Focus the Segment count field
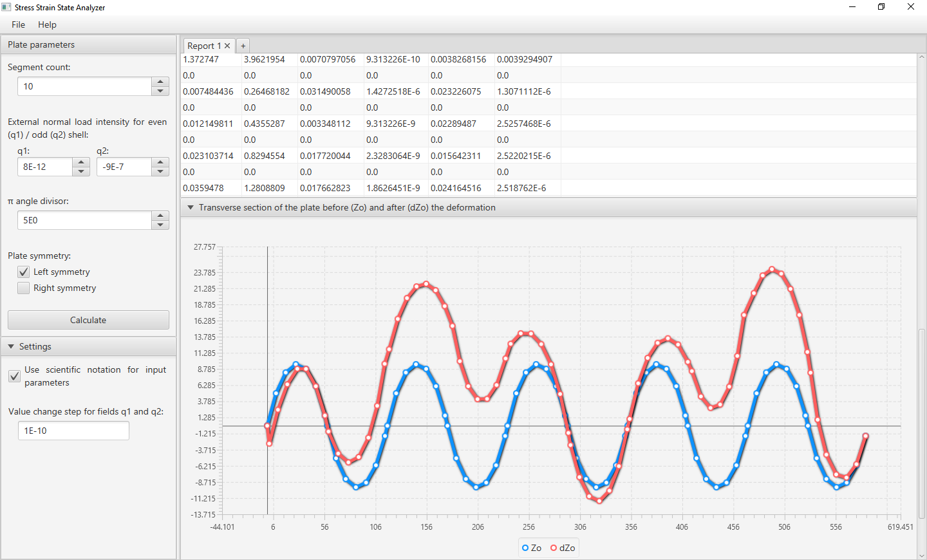927x560 pixels. click(x=85, y=86)
